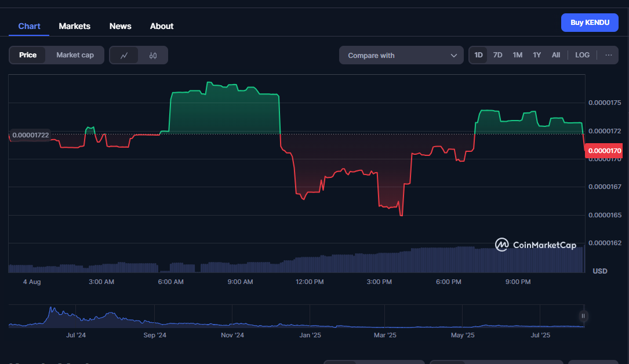This screenshot has height=364, width=629.
Task: Open the News tab
Action: click(x=121, y=26)
